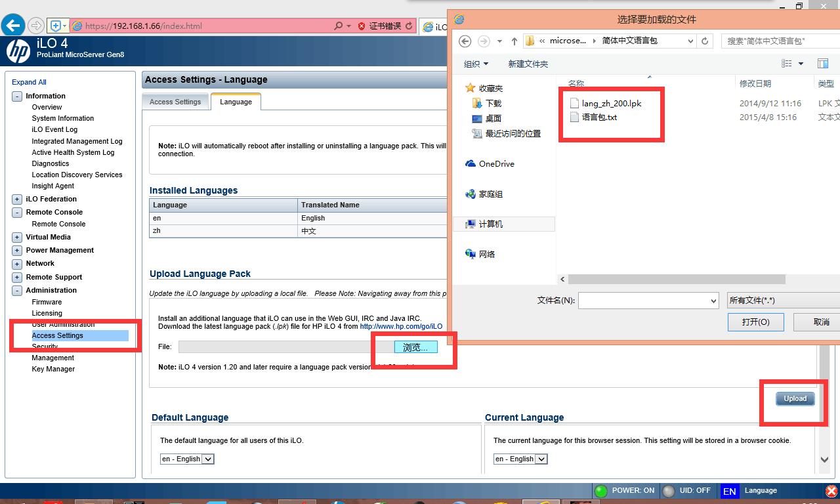This screenshot has width=840, height=504.
Task: Click the 打开(O) Open button
Action: [755, 322]
